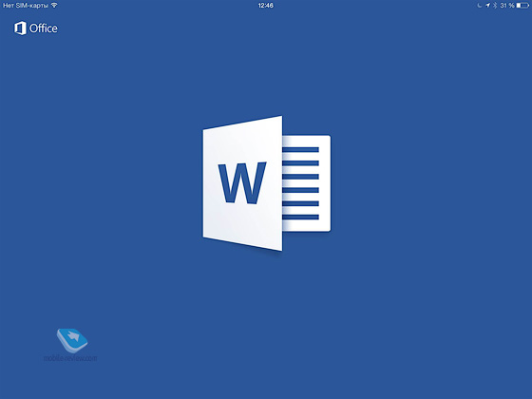This screenshot has width=532, height=399.
Task: Tap the 12:46 clock in status bar
Action: (266, 6)
